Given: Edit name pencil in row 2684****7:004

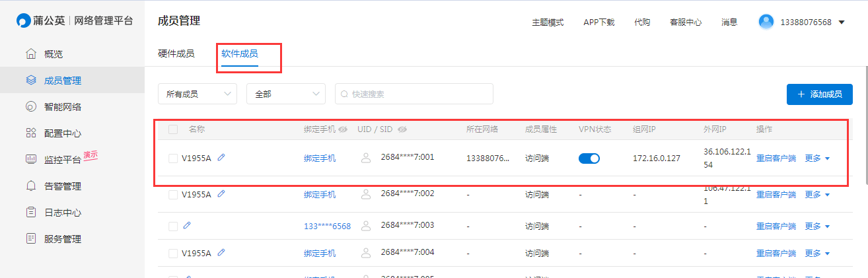Looking at the screenshot, I should pyautogui.click(x=221, y=252).
